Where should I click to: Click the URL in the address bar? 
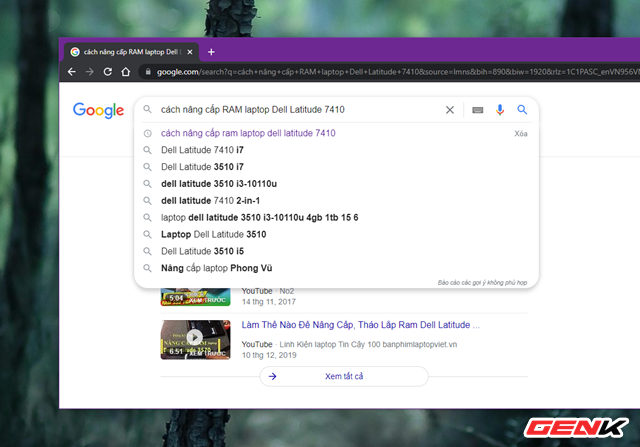[x=396, y=72]
